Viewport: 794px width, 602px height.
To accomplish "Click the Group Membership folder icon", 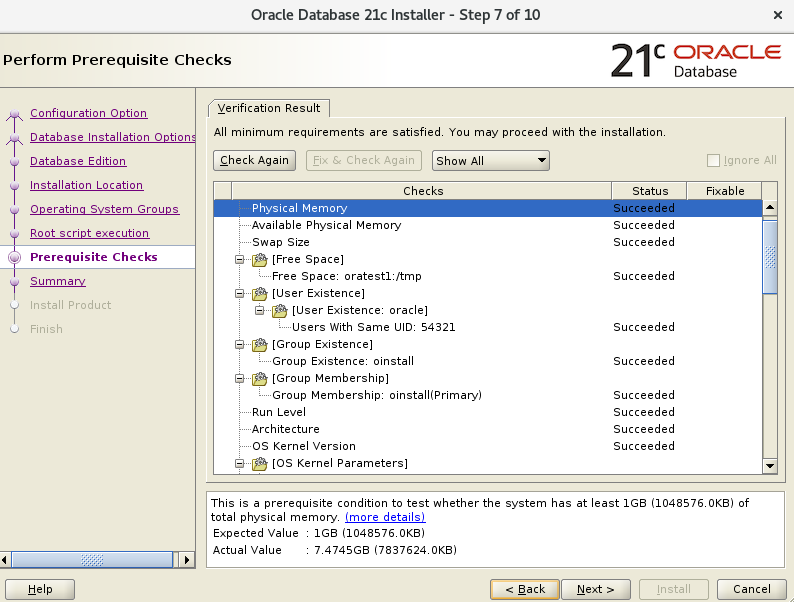I will 260,379.
